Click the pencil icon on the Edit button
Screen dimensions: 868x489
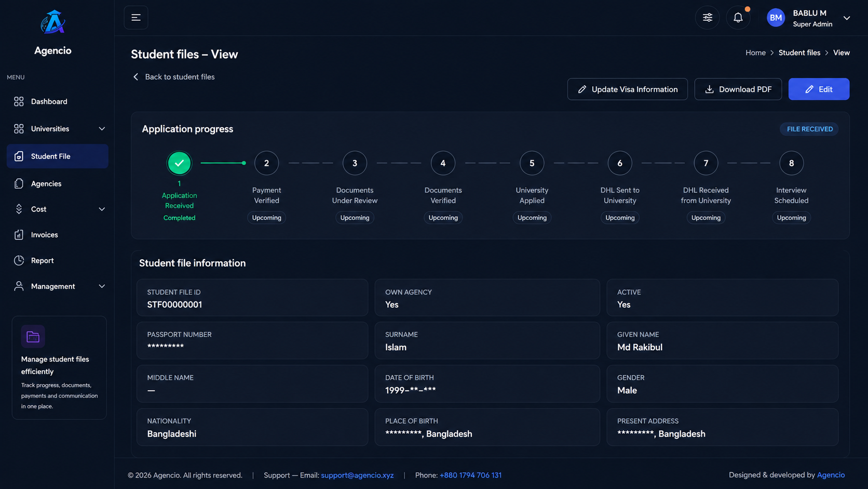(809, 89)
